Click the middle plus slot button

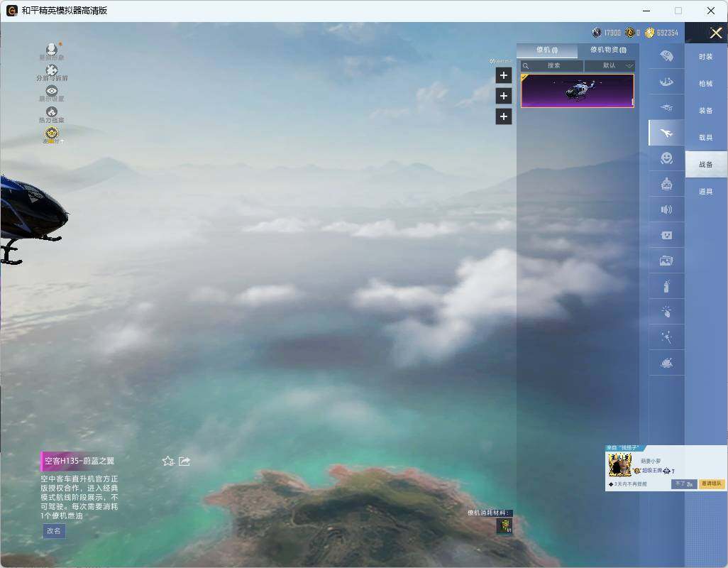click(x=504, y=96)
